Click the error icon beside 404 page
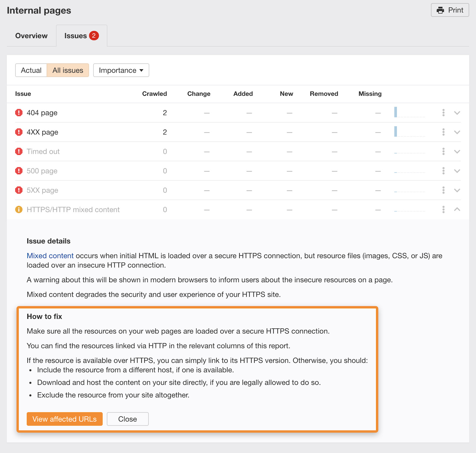 (18, 113)
